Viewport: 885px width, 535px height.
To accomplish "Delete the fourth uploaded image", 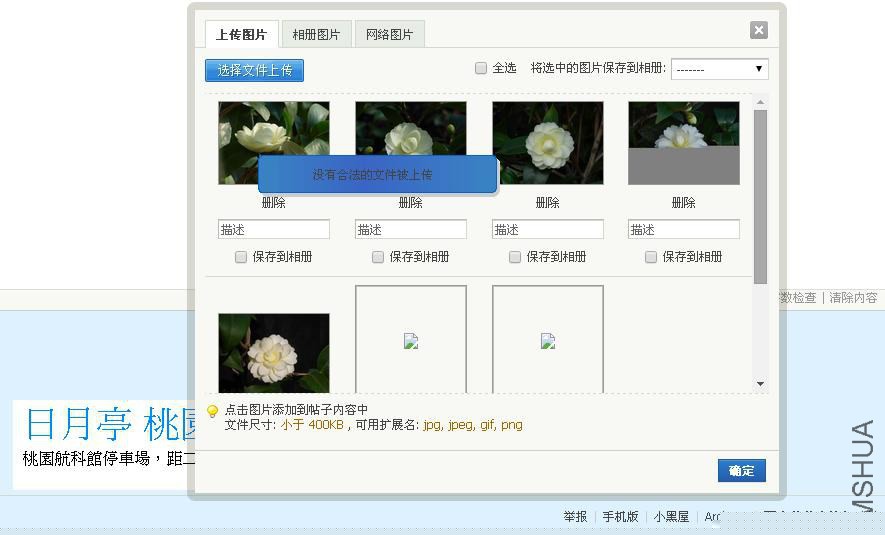I will pos(684,203).
